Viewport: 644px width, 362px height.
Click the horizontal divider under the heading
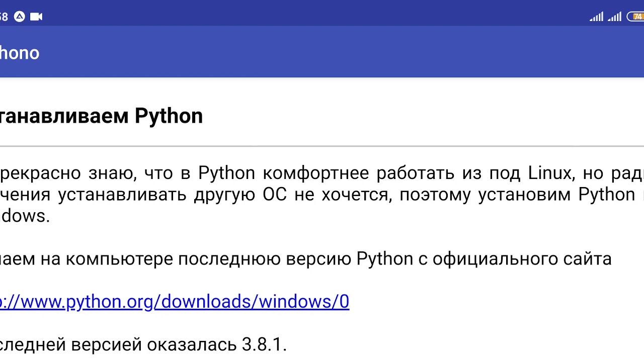322,146
